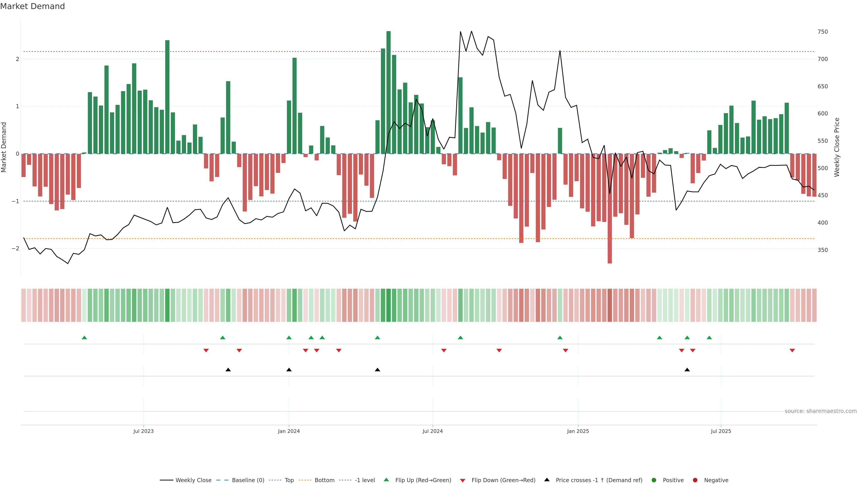Click the Negative red dot in legend
The width and height of the screenshot is (868, 488).
(x=695, y=480)
